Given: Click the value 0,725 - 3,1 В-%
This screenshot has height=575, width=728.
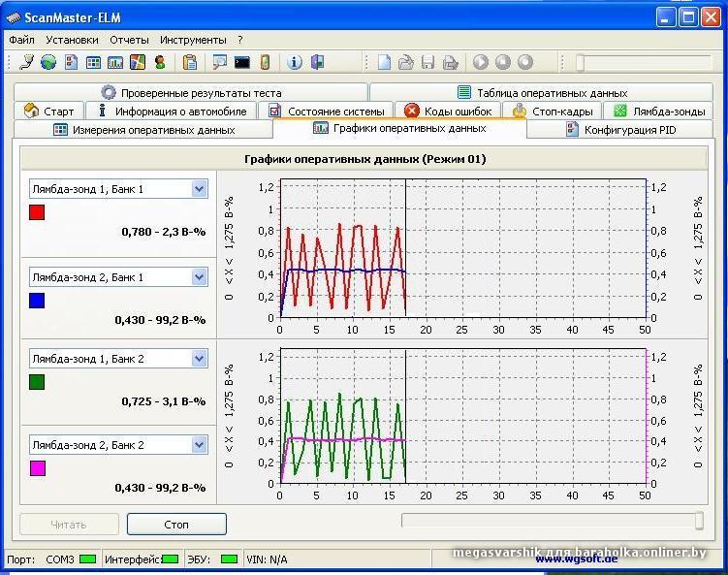Looking at the screenshot, I should pyautogui.click(x=164, y=401).
